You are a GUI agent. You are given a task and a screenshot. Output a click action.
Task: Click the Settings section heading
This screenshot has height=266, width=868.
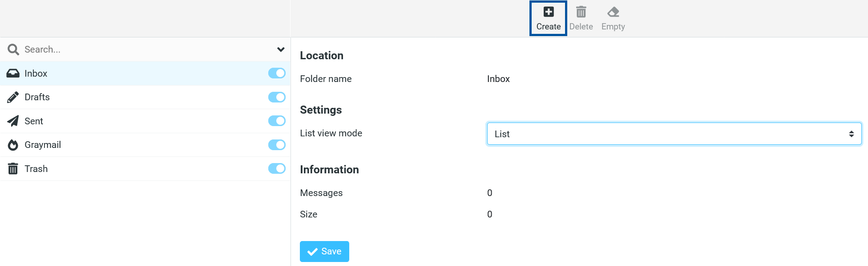click(321, 110)
